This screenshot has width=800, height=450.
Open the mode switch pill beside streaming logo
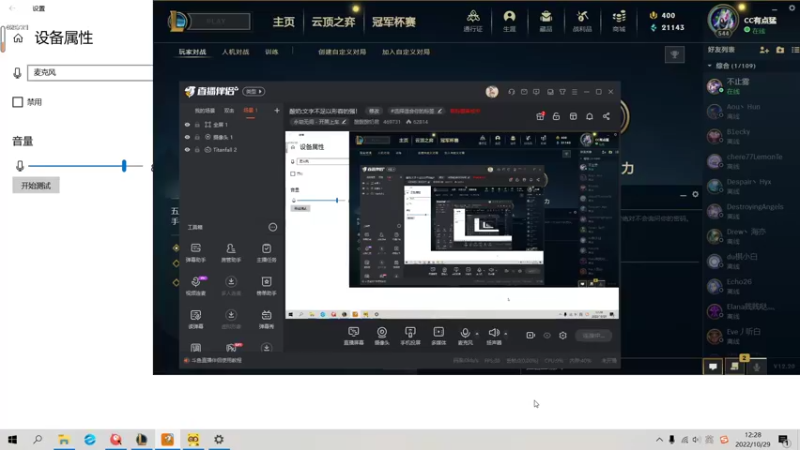point(254,92)
